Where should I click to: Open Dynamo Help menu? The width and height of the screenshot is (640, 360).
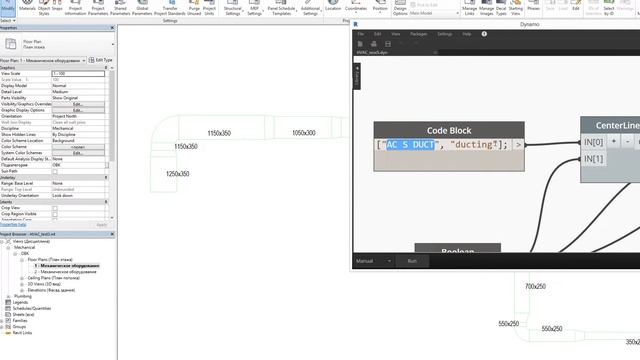tap(467, 34)
